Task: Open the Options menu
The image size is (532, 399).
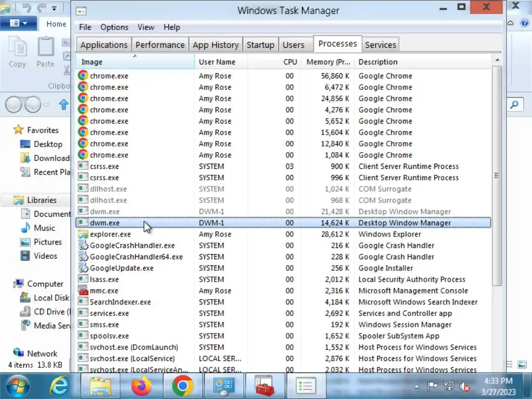Action: pyautogui.click(x=114, y=27)
